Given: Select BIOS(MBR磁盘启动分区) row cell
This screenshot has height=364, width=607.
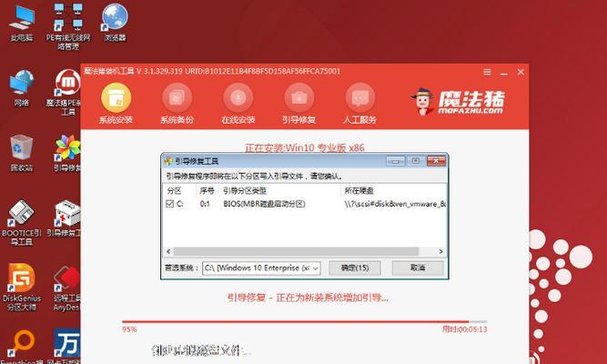Looking at the screenshot, I should tap(265, 204).
